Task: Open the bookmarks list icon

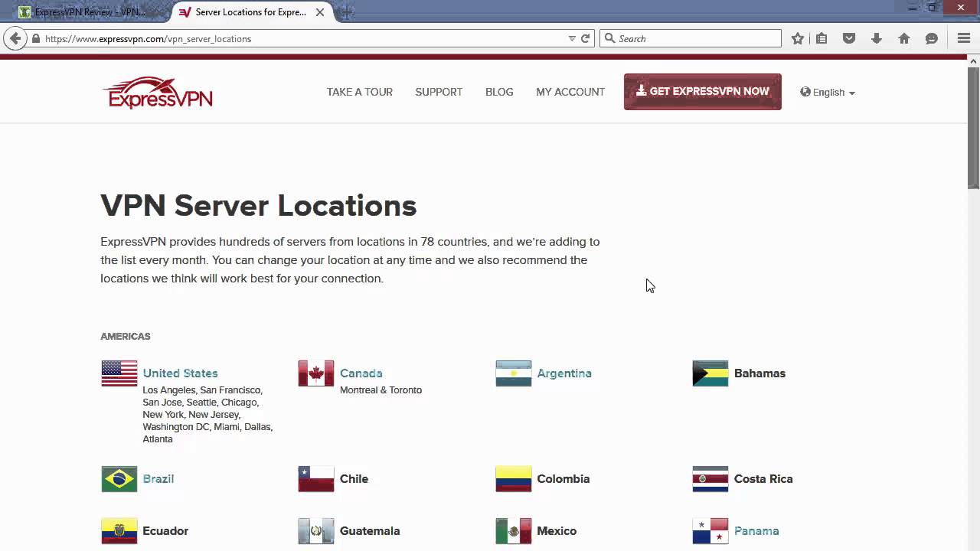Action: tap(822, 38)
